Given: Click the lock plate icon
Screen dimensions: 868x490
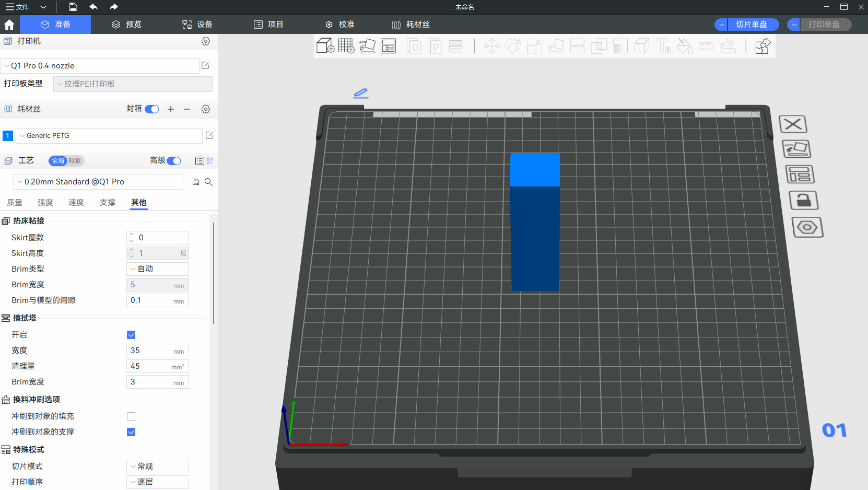Looking at the screenshot, I should (803, 200).
